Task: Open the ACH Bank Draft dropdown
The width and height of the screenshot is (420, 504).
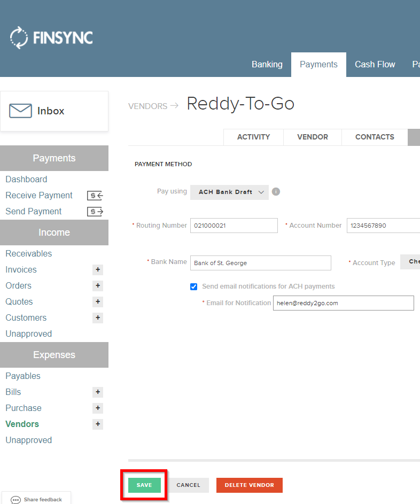Action: pyautogui.click(x=229, y=192)
